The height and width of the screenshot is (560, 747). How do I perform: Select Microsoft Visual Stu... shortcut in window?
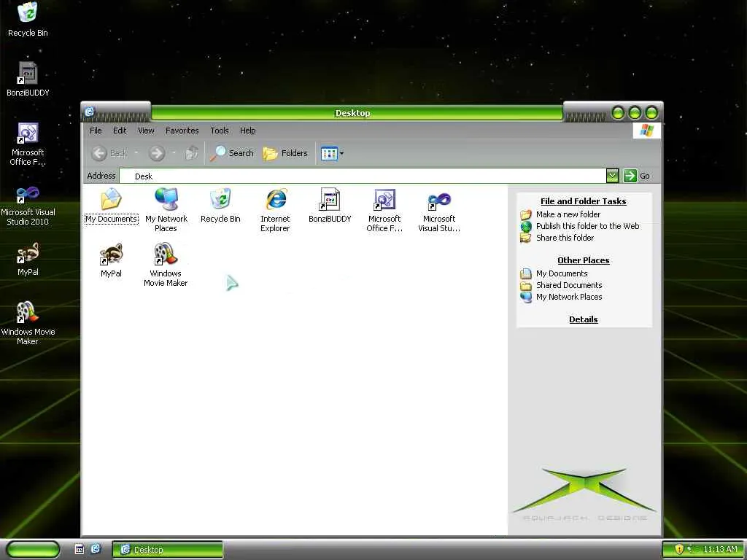tap(438, 210)
